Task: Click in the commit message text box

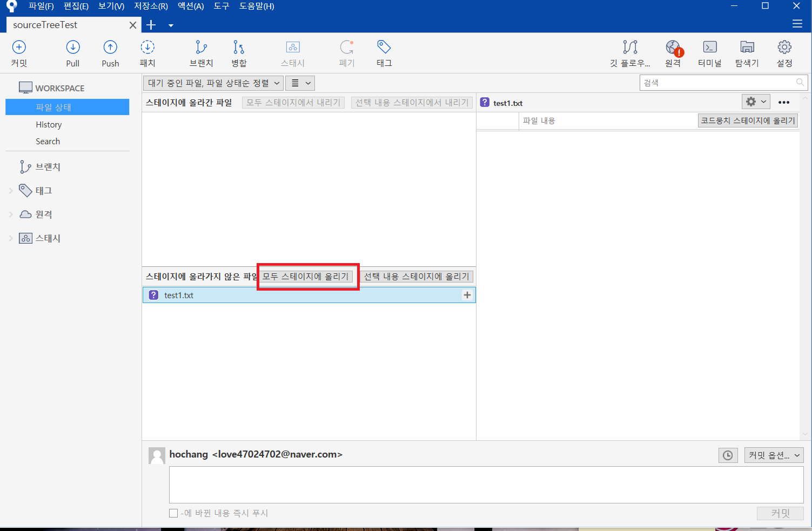Action: (486, 485)
